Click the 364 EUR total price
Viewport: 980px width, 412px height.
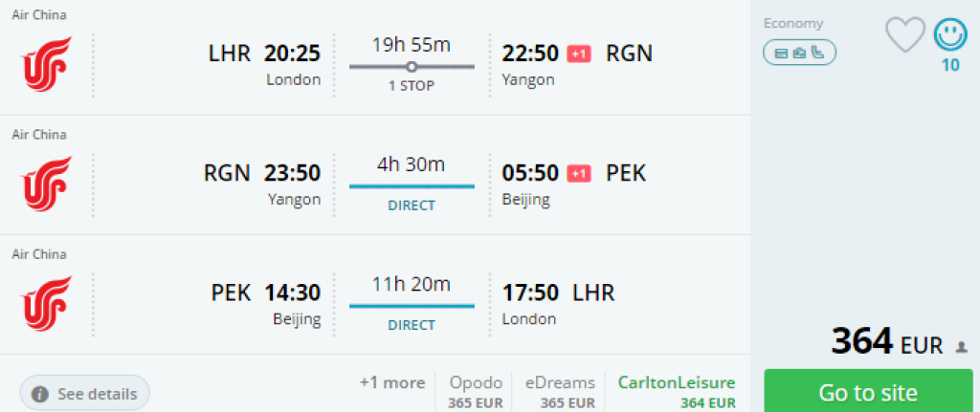point(886,342)
